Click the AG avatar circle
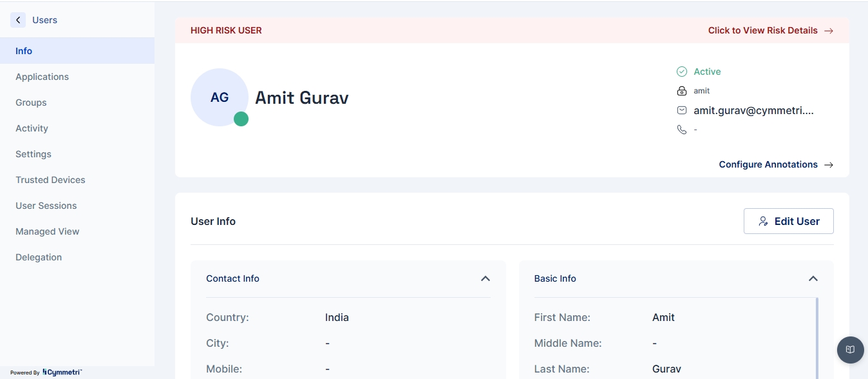This screenshot has height=379, width=868. pyautogui.click(x=219, y=97)
